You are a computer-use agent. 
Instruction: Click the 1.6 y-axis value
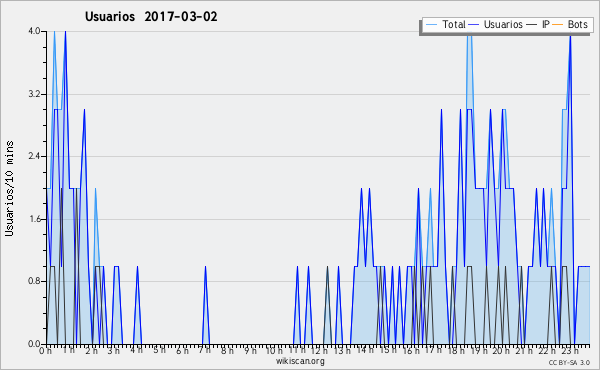(34, 219)
